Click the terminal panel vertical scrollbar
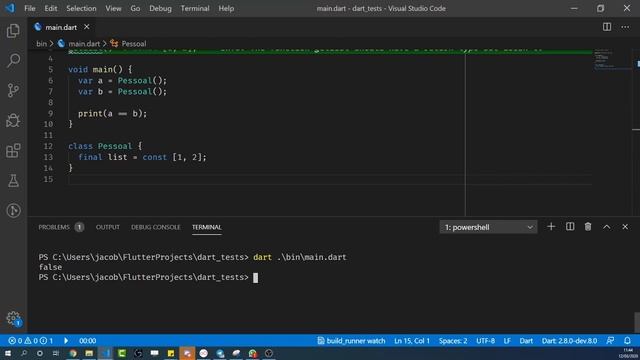 point(637,322)
